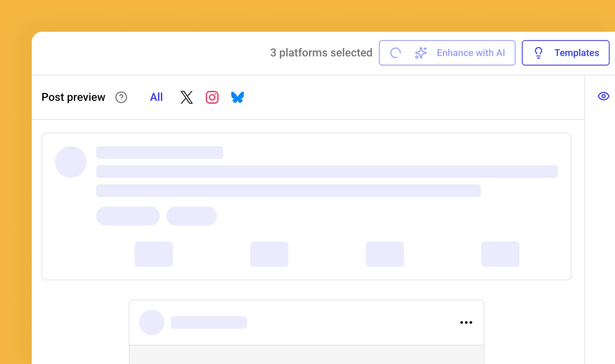The width and height of the screenshot is (615, 364).
Task: Click the first action placeholder in post card
Action: [154, 254]
